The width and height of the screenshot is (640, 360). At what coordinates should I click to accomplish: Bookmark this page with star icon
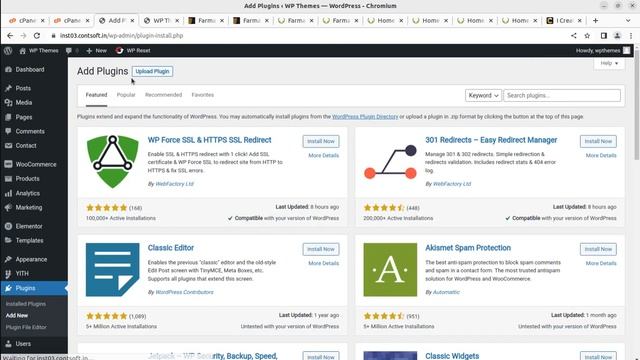pos(587,36)
